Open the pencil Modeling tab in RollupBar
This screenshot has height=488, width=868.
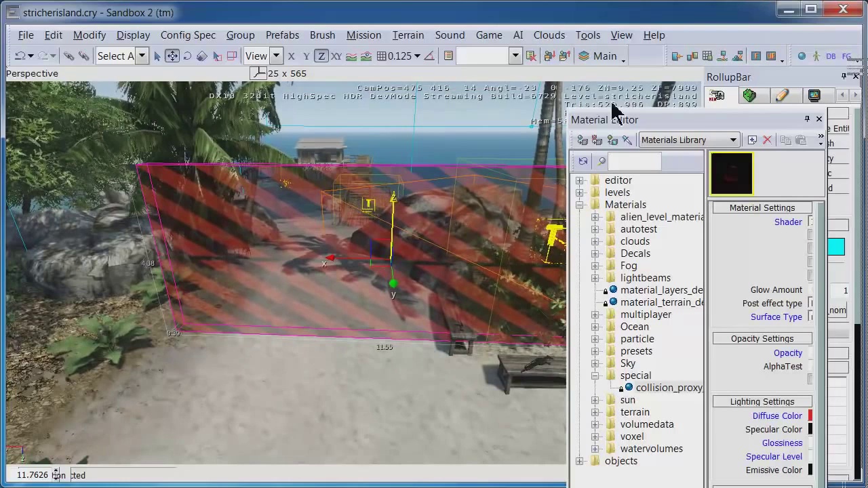782,96
